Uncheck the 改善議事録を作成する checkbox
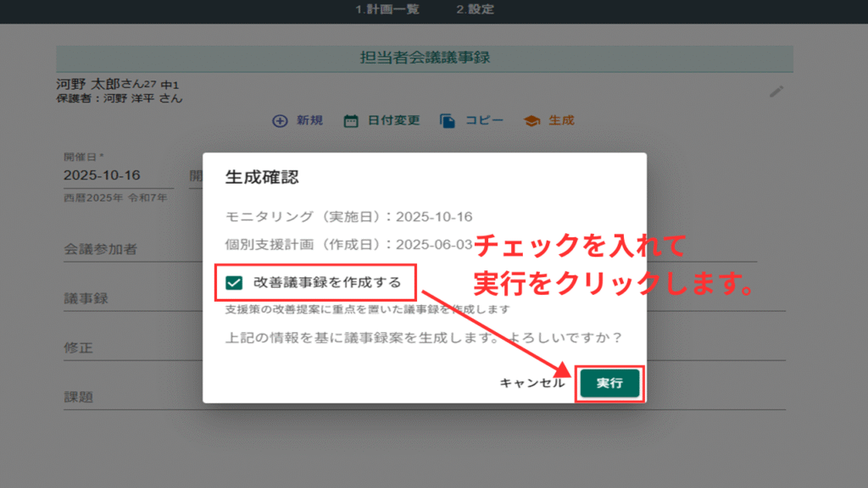Image resolution: width=868 pixels, height=488 pixels. pos(235,282)
